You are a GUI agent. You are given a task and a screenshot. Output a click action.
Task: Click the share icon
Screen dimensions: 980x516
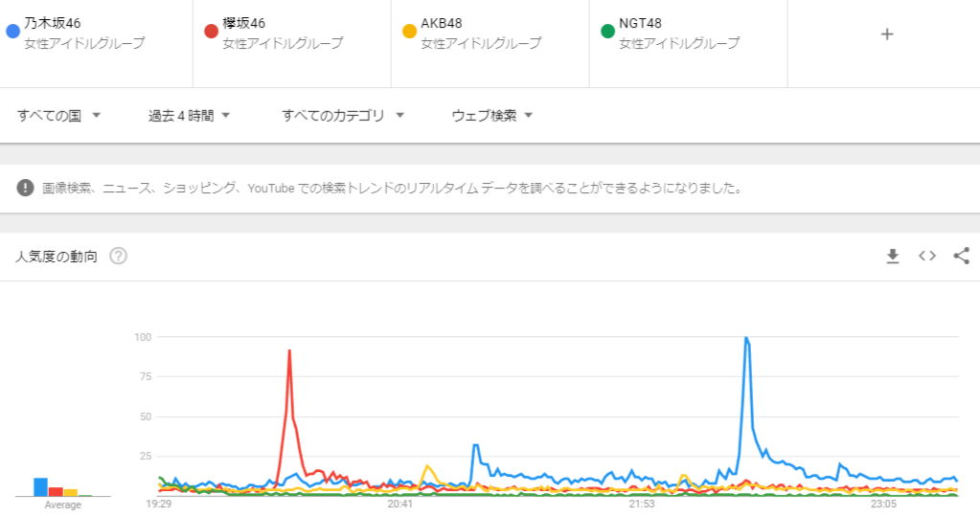coord(962,256)
